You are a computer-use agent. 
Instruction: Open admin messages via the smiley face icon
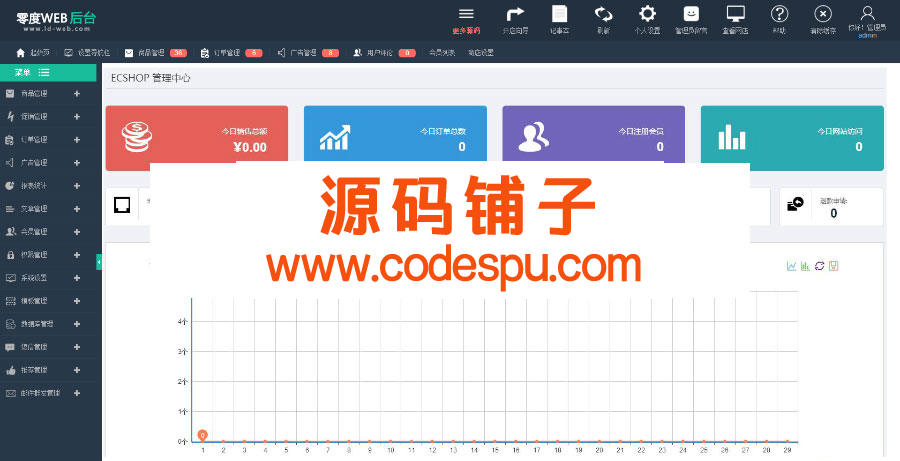[691, 14]
